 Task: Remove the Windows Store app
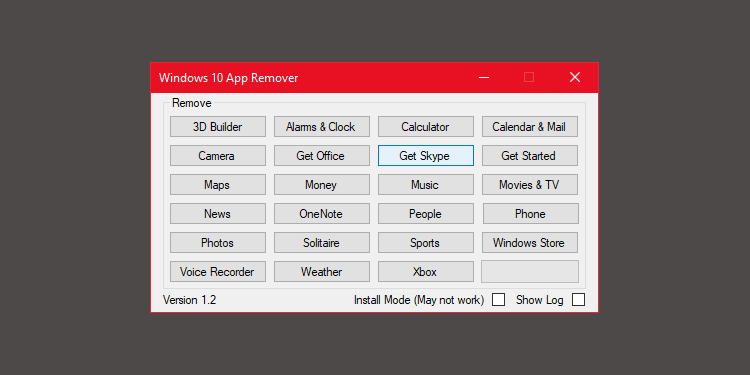coord(530,243)
